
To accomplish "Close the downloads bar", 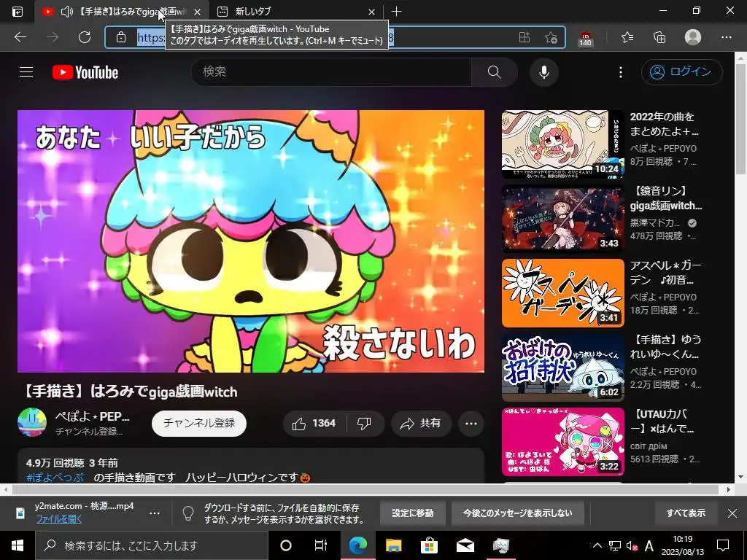I will (x=732, y=513).
